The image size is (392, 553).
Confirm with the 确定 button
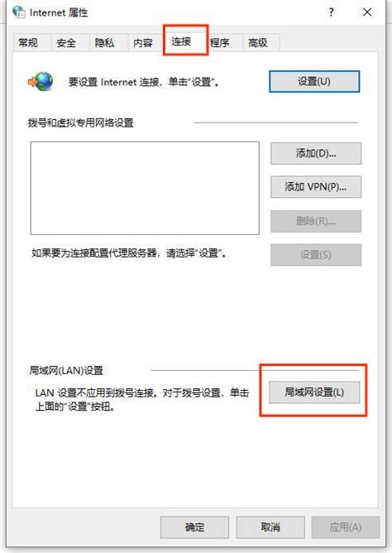195,527
